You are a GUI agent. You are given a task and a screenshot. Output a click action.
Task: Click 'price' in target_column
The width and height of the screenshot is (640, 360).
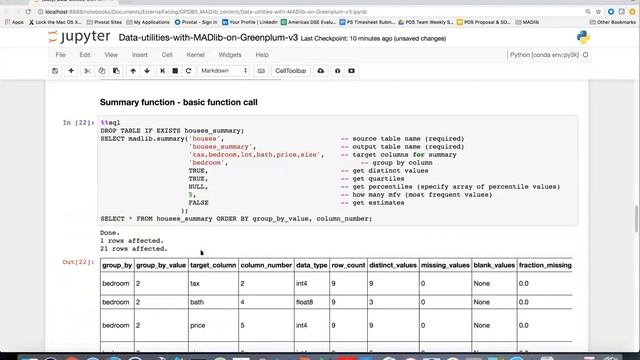198,325
